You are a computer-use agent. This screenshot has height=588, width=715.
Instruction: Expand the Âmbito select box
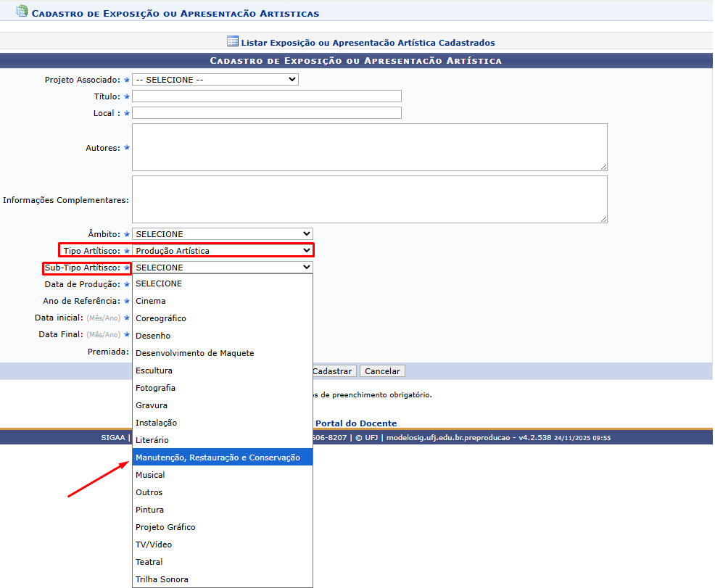[x=223, y=234]
